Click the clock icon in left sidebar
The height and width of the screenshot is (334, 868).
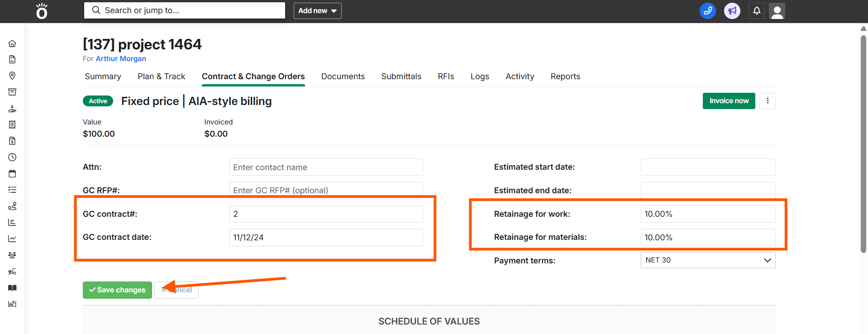(x=12, y=157)
